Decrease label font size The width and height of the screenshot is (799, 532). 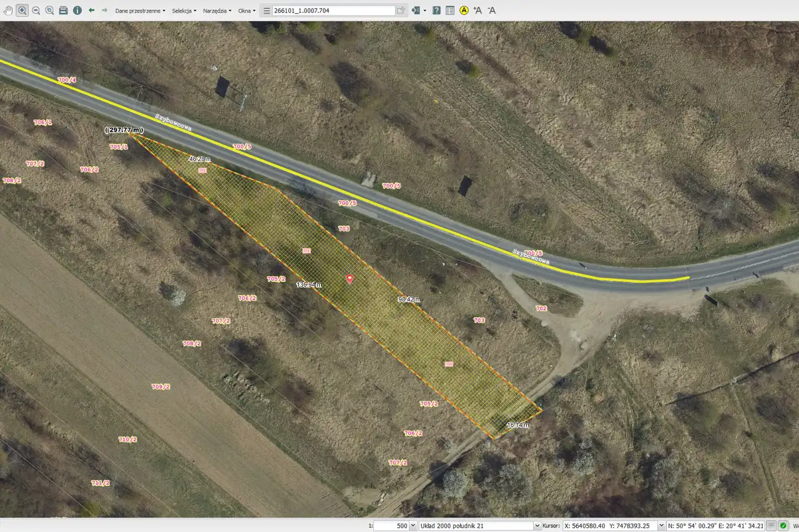pyautogui.click(x=491, y=10)
